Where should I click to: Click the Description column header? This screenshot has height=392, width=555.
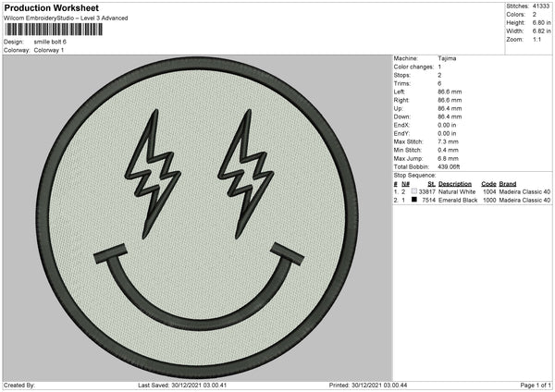(x=455, y=184)
